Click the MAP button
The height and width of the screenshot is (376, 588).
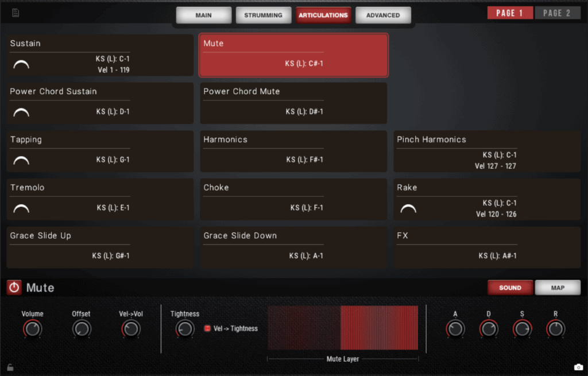pyautogui.click(x=558, y=288)
